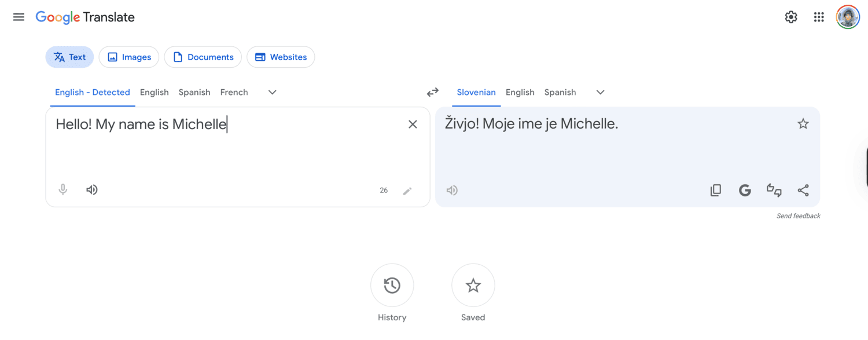Expand more source languages dropdown
Screen dimensions: 868x340
[273, 92]
